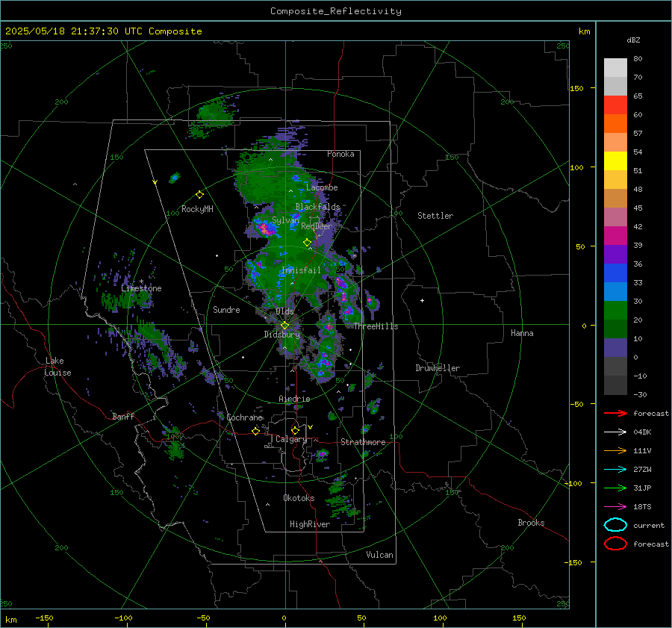This screenshot has height=628, width=672.
Task: Click the dBZ legend heading
Action: click(633, 40)
